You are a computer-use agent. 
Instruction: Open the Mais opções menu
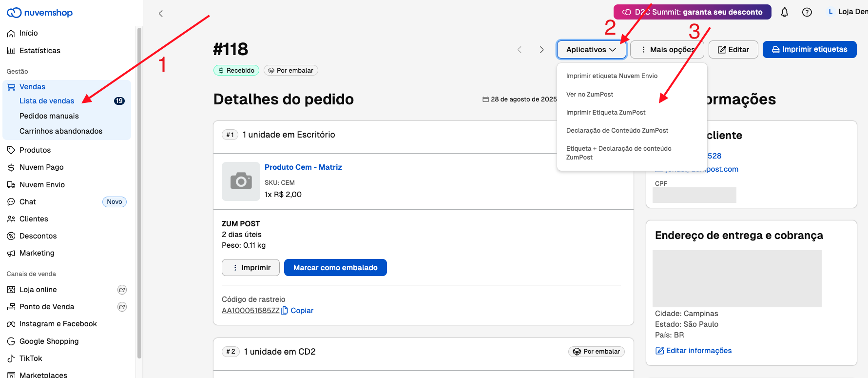(x=667, y=50)
